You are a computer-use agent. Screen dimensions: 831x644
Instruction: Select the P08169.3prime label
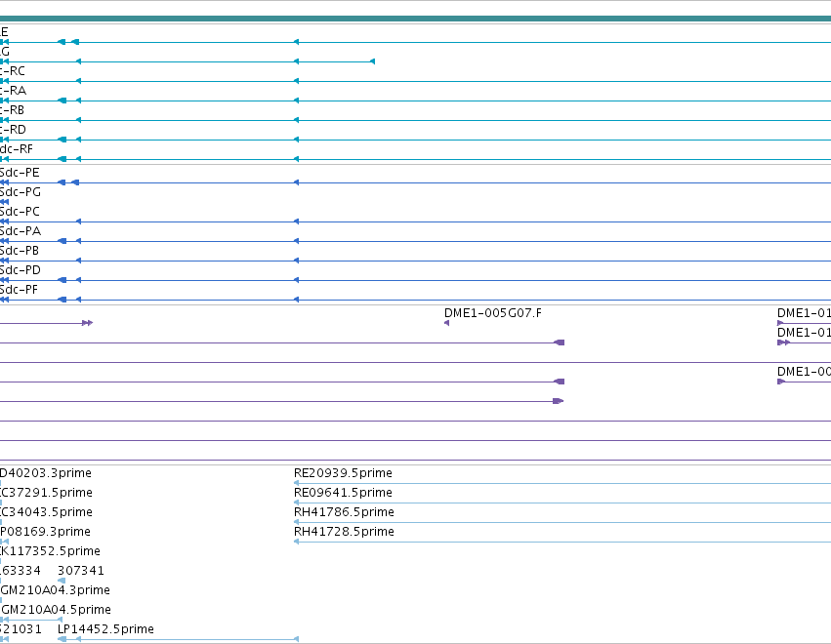[x=45, y=532]
